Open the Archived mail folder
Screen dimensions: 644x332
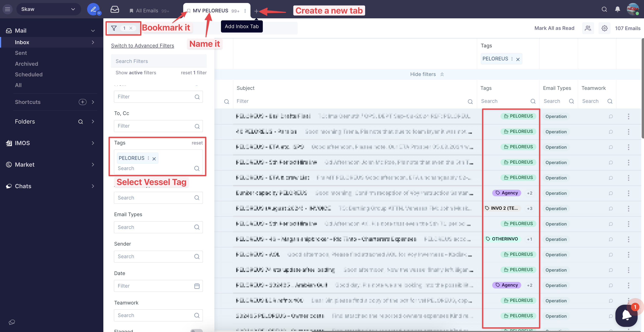point(26,64)
